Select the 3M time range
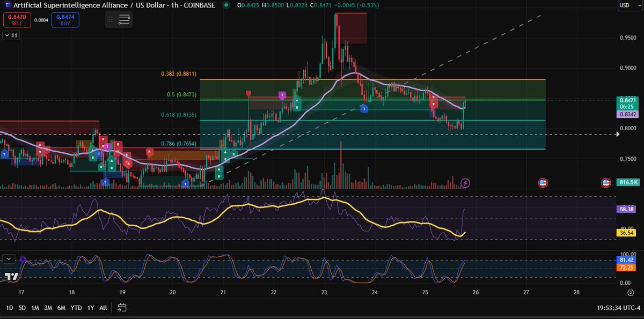 (x=49, y=308)
